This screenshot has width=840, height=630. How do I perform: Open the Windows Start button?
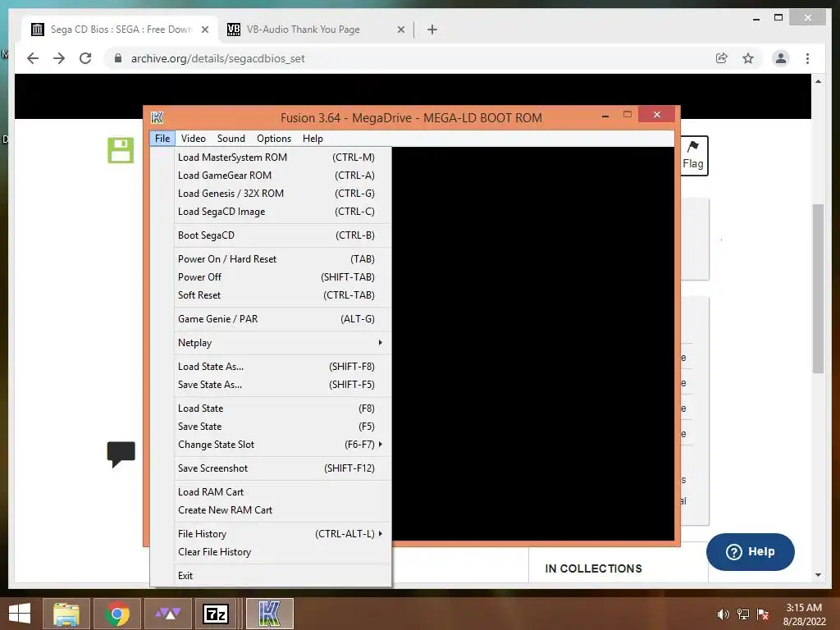20,614
